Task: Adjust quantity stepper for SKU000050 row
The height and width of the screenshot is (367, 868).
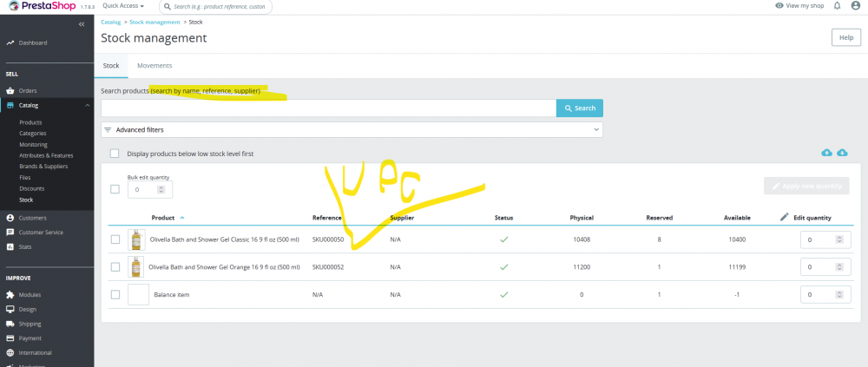Action: [839, 239]
